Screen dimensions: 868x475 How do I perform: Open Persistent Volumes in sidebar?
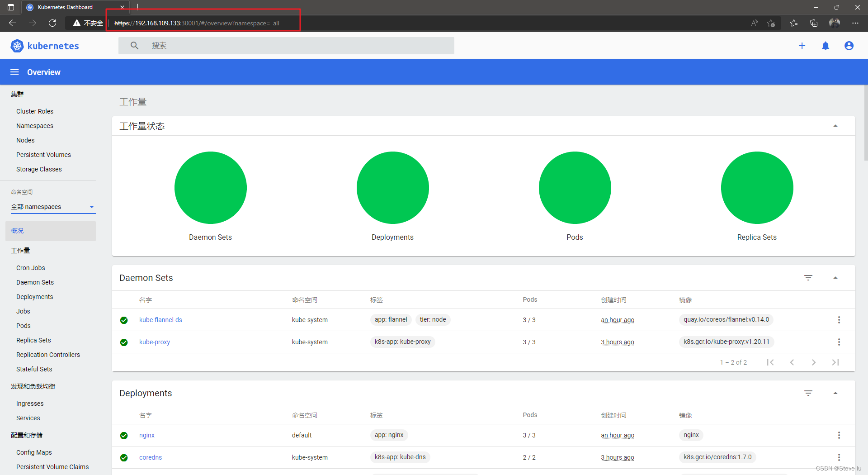click(43, 155)
